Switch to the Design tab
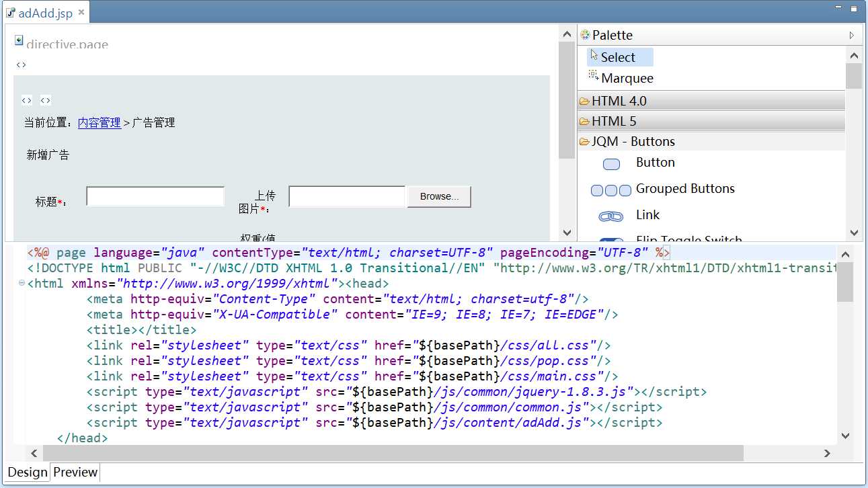Viewport: 868px width, 488px height. (28, 472)
